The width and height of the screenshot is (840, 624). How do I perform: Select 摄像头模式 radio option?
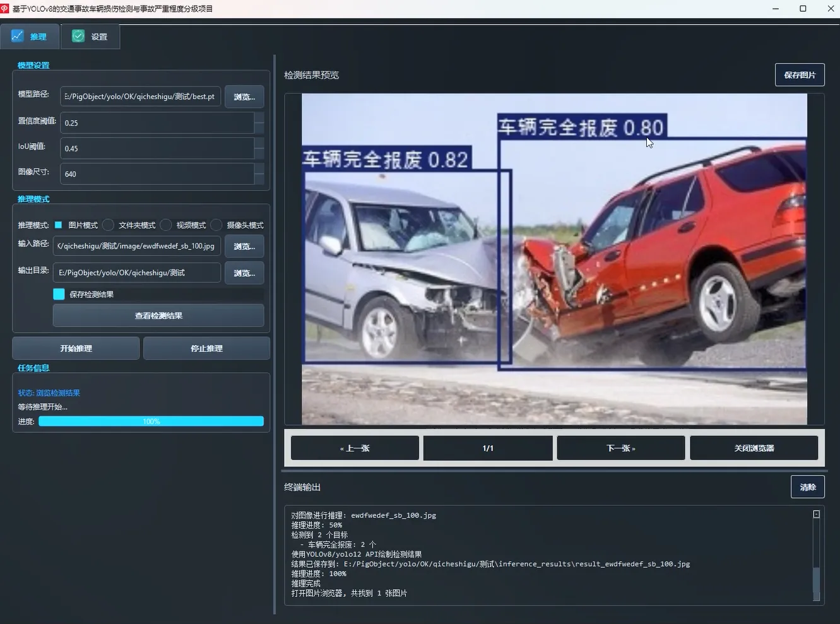point(216,225)
